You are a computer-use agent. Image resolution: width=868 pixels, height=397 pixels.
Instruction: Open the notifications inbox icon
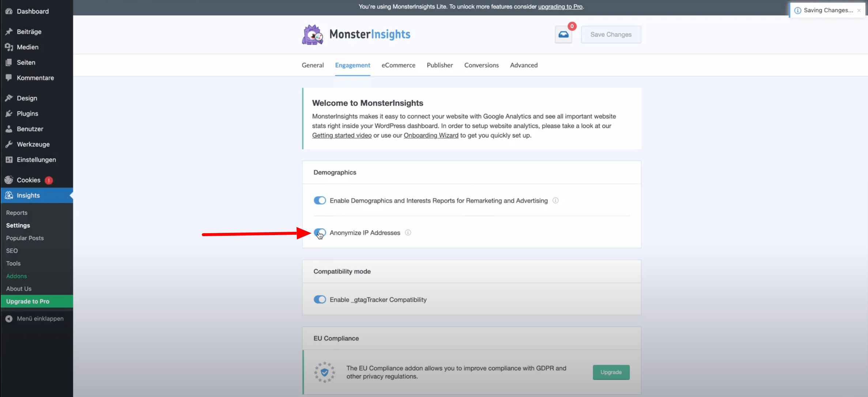click(x=563, y=35)
